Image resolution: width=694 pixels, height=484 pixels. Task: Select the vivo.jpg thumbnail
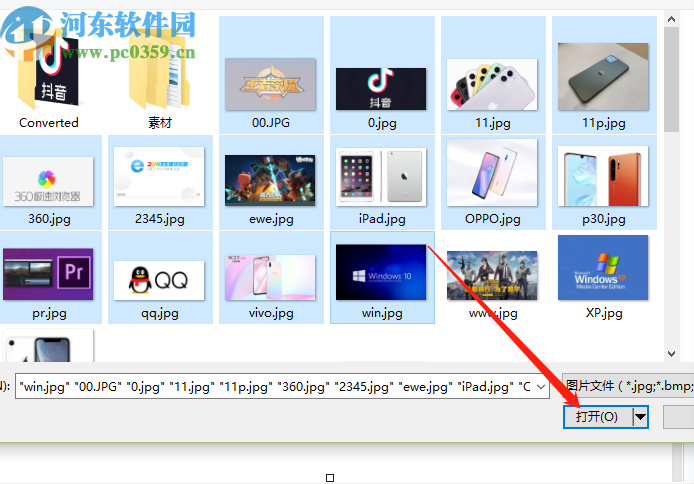[271, 277]
